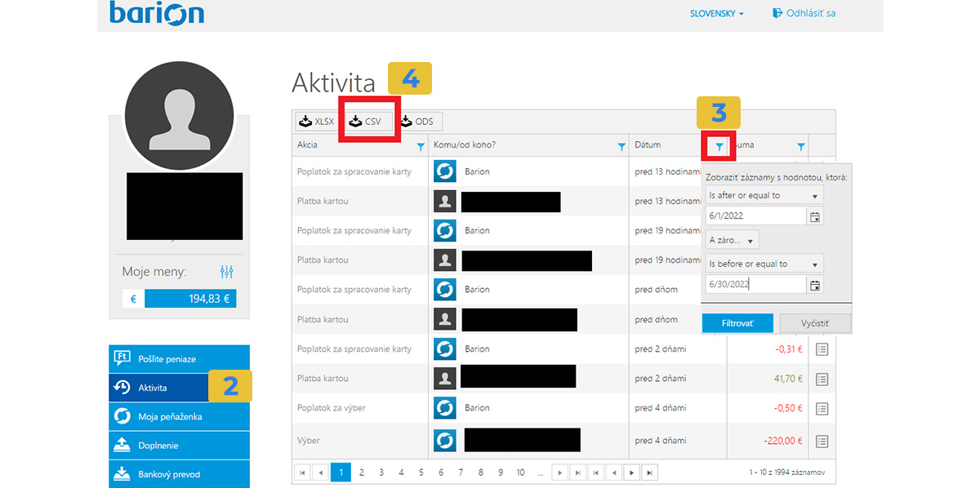
Task: Sort by the Akcia column header
Action: click(308, 145)
